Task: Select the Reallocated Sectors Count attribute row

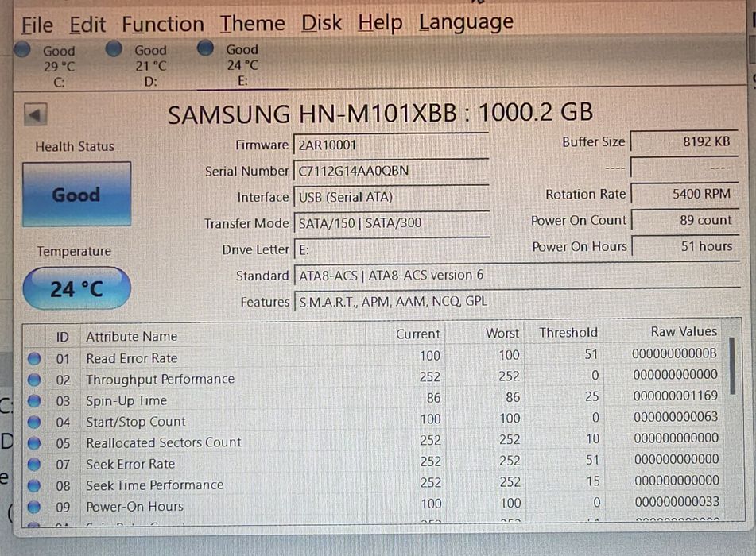Action: 372,442
